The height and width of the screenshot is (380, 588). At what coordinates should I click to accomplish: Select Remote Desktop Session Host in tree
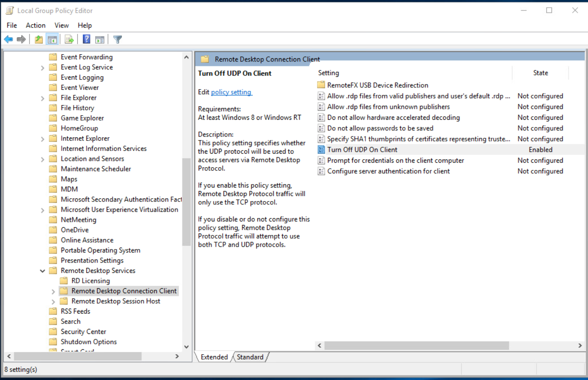[x=116, y=301]
